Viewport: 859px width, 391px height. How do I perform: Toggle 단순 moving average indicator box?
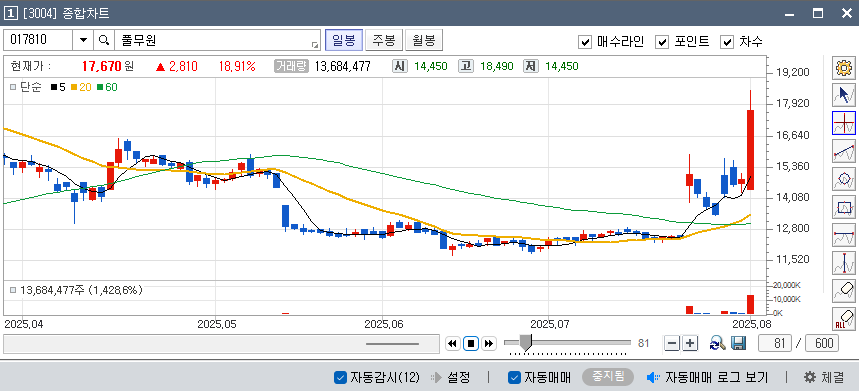point(13,87)
